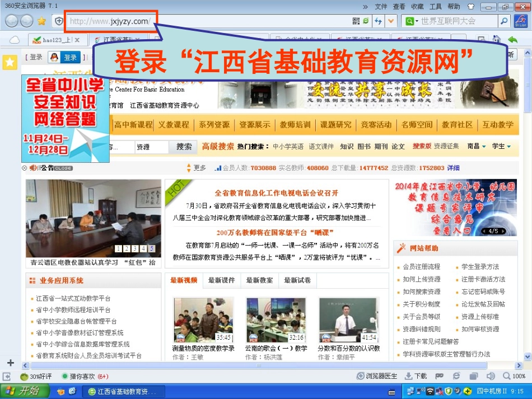Click the skin shirt icon in title bar
This screenshot has height=399, width=532.
click(470, 7)
